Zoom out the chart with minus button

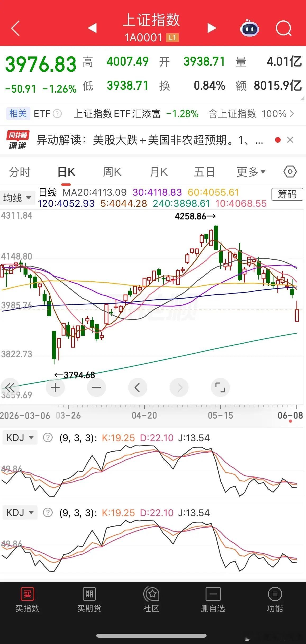(x=97, y=388)
